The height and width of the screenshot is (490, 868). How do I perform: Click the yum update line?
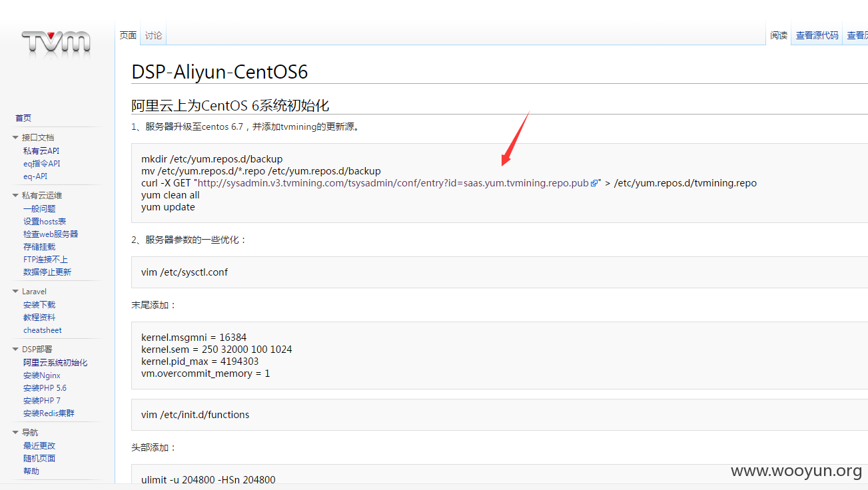168,207
